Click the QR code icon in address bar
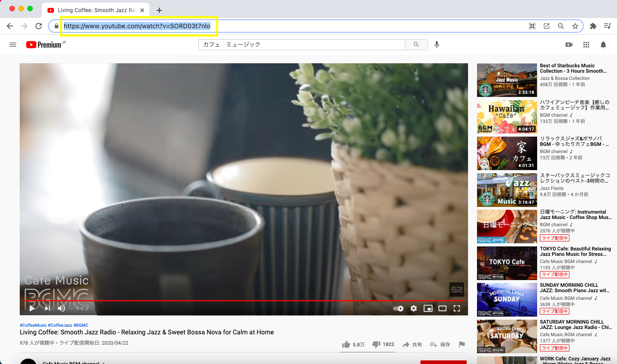The height and width of the screenshot is (364, 617). pos(532,26)
